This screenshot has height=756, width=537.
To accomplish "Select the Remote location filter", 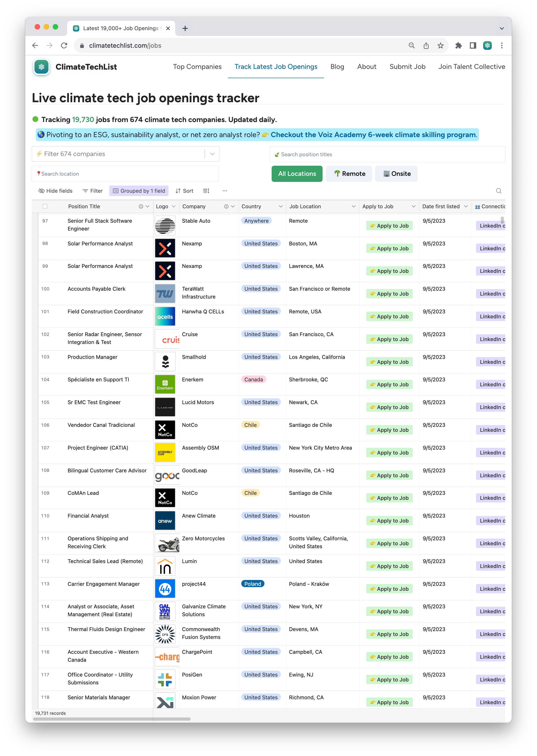I will pyautogui.click(x=349, y=174).
